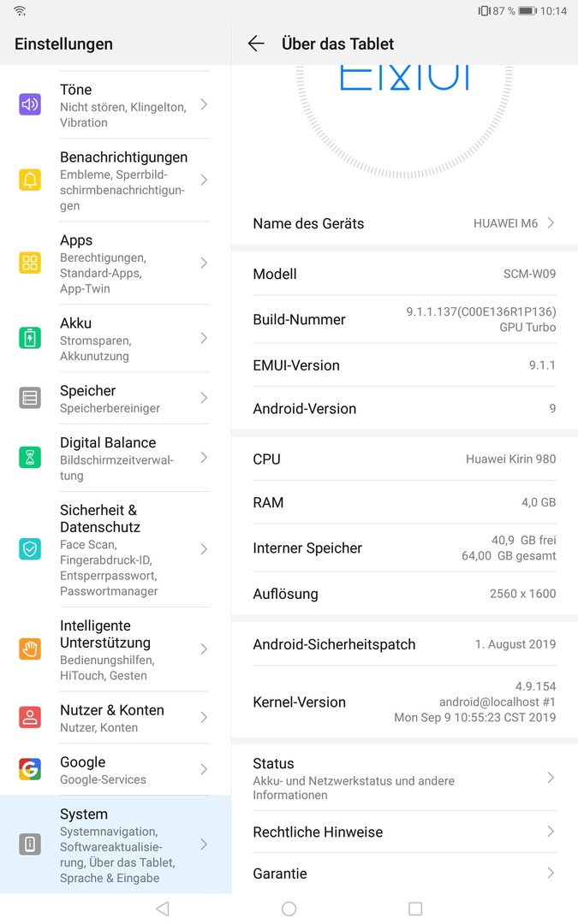The image size is (578, 924).
Task: Open Speicher settings entry
Action: coord(116,399)
